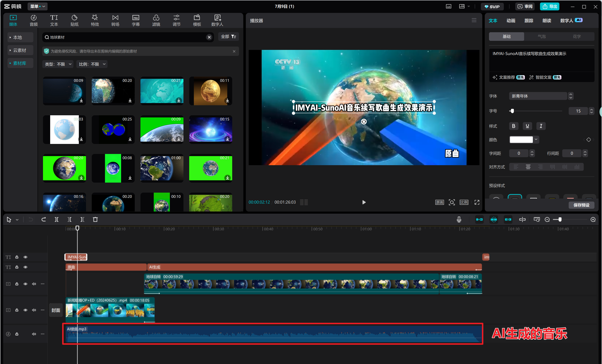Click the trash delete icon in timeline toolbar
602x364 pixels.
[x=95, y=220]
